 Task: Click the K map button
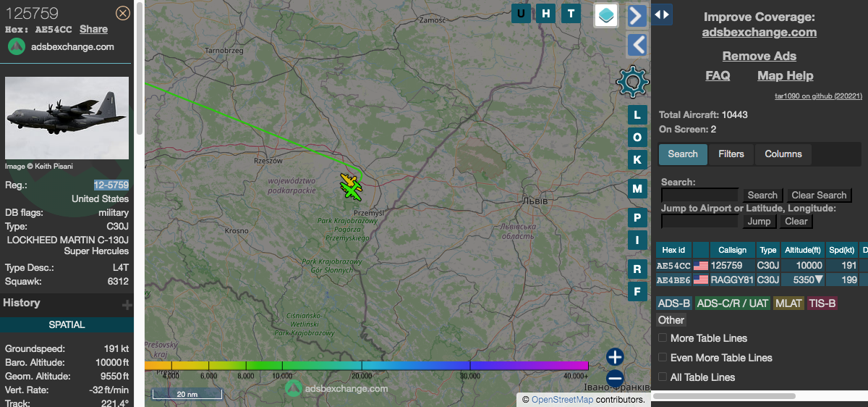coord(637,159)
